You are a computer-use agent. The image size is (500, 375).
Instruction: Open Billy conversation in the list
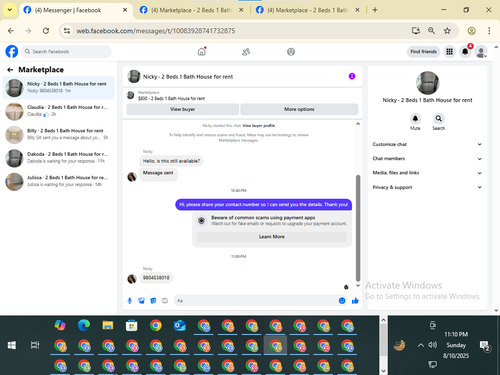(x=58, y=134)
